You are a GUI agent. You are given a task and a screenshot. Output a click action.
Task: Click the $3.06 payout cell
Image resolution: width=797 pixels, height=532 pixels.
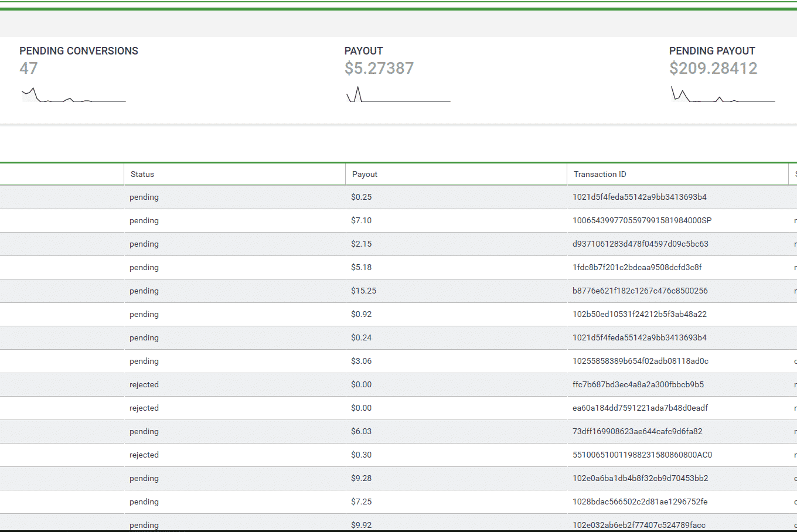(362, 361)
